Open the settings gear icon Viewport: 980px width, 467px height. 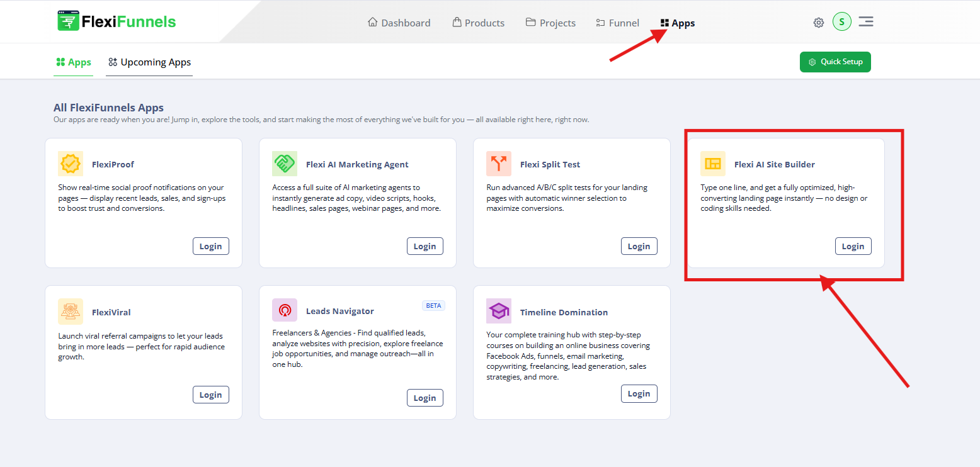coord(819,23)
